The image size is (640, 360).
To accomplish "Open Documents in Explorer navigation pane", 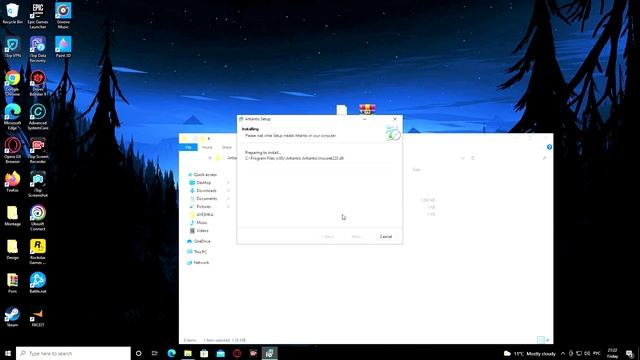I will point(203,198).
